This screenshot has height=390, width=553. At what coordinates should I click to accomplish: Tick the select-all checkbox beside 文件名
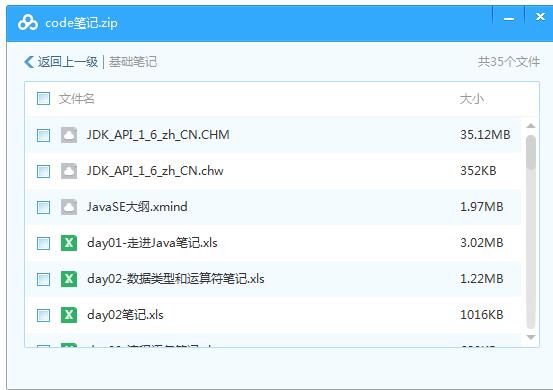pyautogui.click(x=43, y=99)
